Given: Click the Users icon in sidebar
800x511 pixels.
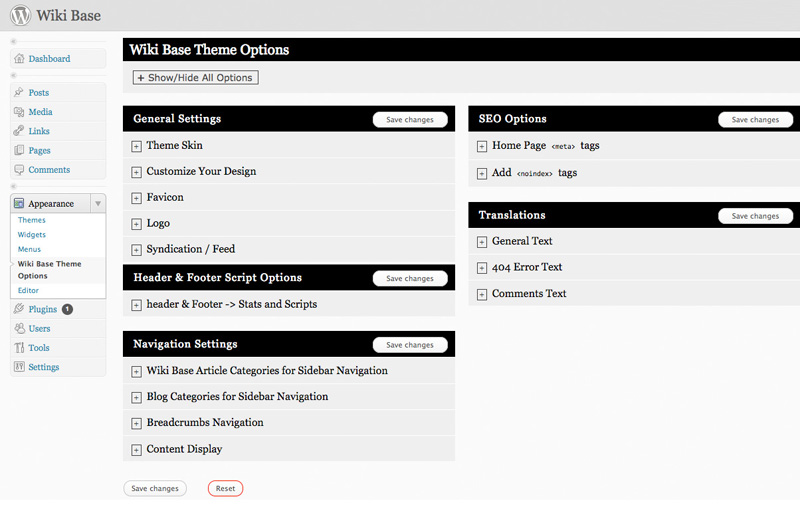Looking at the screenshot, I should coord(19,328).
